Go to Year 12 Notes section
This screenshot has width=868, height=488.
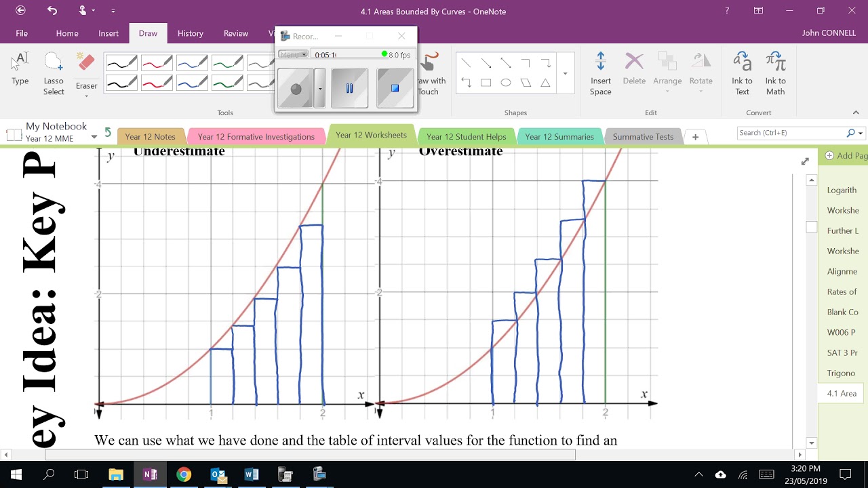point(150,136)
